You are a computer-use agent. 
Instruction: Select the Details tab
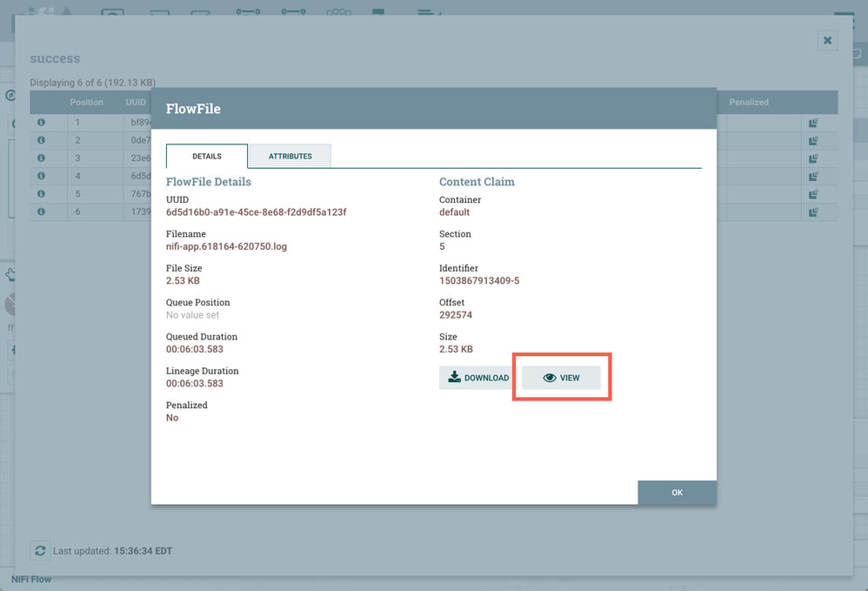coord(206,156)
